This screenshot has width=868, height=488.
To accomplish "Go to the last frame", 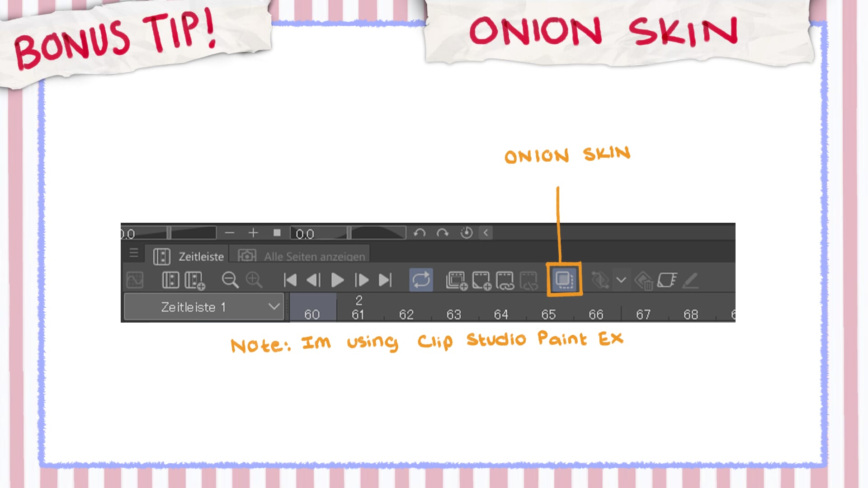I will (x=385, y=280).
